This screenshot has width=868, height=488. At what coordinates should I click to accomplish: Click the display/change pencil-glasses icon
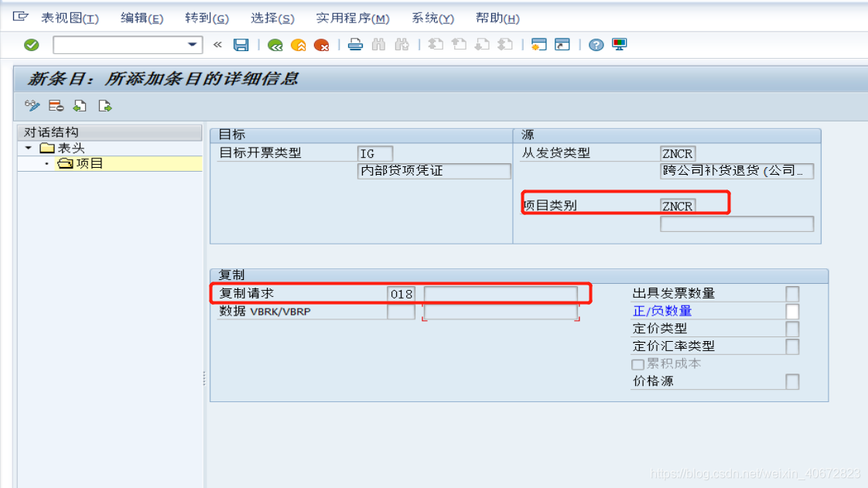32,106
